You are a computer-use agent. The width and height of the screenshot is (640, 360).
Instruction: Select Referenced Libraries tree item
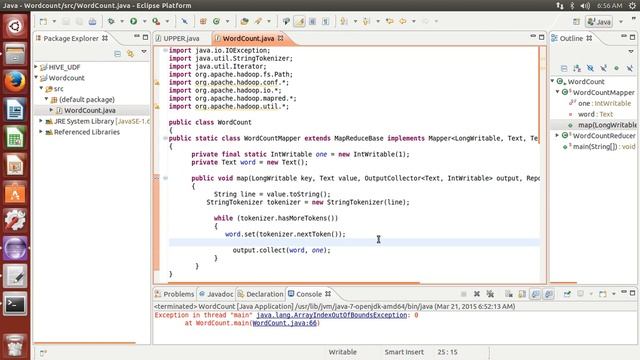(x=87, y=132)
